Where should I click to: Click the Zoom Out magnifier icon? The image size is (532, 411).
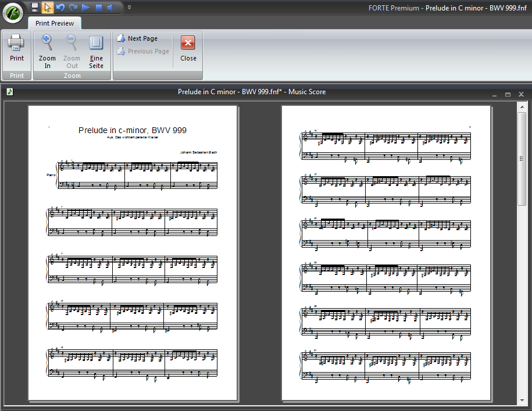click(x=72, y=52)
